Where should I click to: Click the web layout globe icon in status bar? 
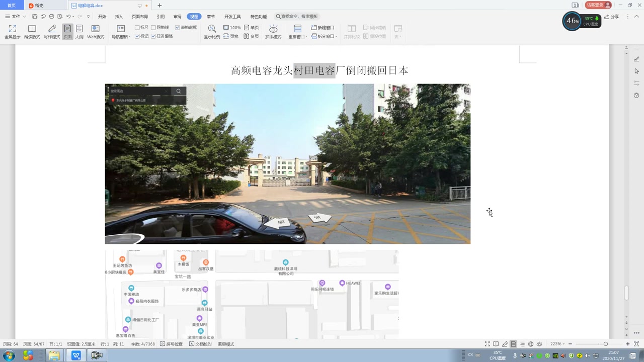tap(531, 344)
